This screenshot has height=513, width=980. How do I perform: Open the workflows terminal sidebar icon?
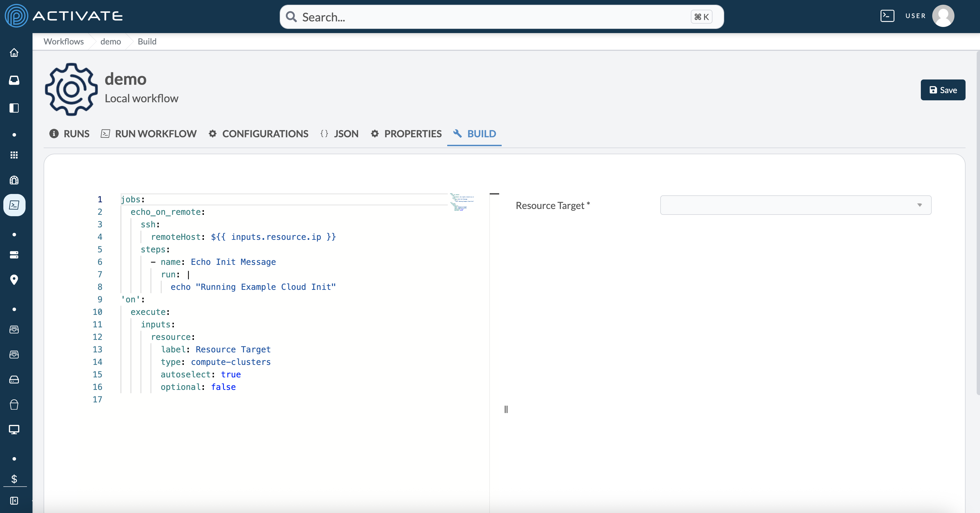14,205
